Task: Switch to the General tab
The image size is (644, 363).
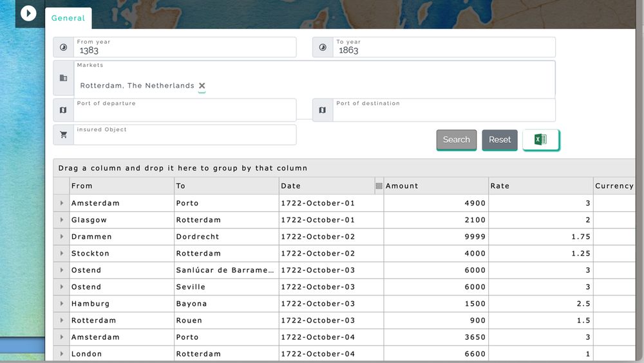Action: coord(68,18)
